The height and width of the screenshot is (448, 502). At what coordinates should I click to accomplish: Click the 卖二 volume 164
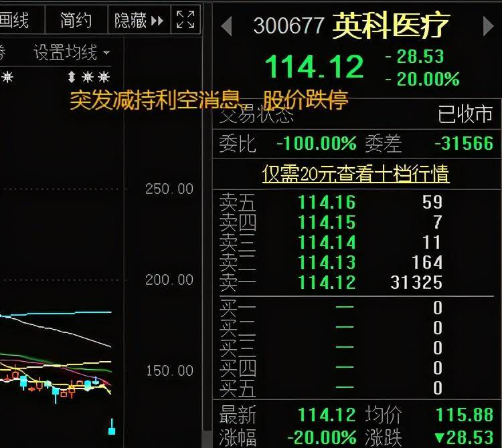click(x=427, y=263)
